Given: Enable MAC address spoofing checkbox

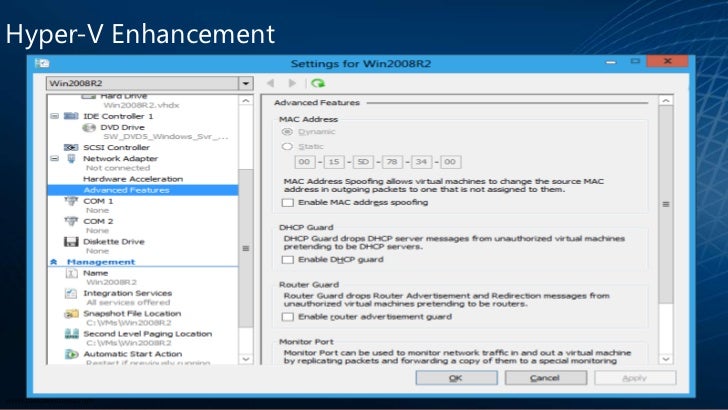Looking at the screenshot, I should point(288,202).
